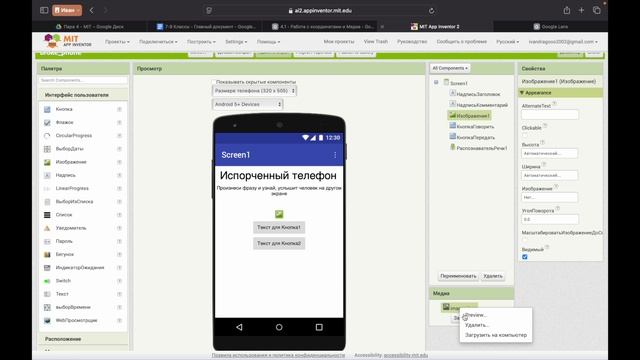The width and height of the screenshot is (640, 360).
Task: Click the browser reload icon
Action: click(x=431, y=11)
